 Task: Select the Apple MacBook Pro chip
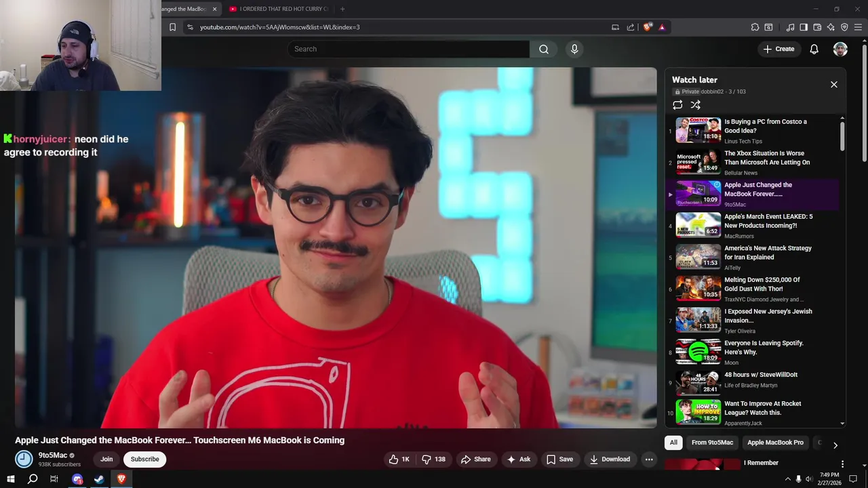(775, 443)
